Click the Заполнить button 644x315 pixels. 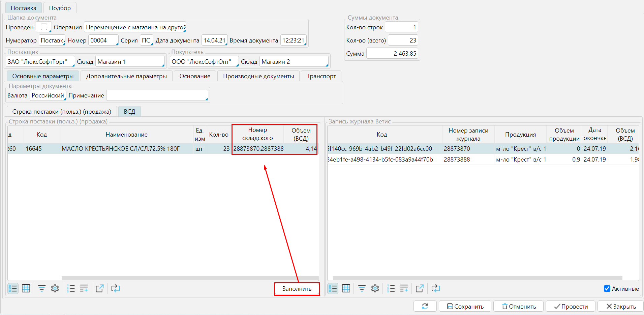[x=297, y=289]
